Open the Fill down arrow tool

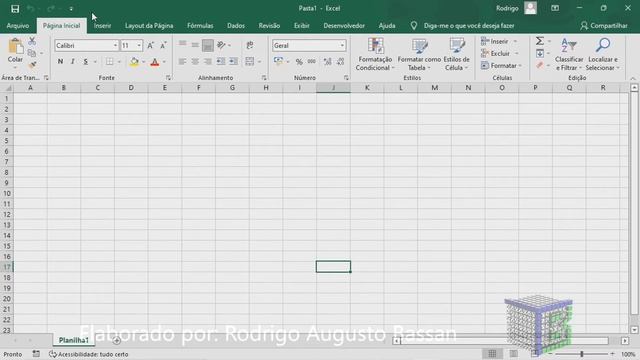point(540,53)
